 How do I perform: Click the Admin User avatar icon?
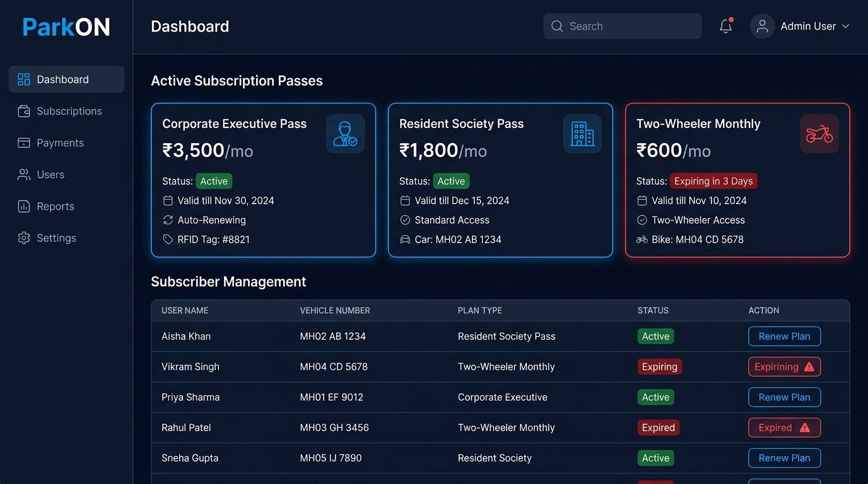[762, 26]
